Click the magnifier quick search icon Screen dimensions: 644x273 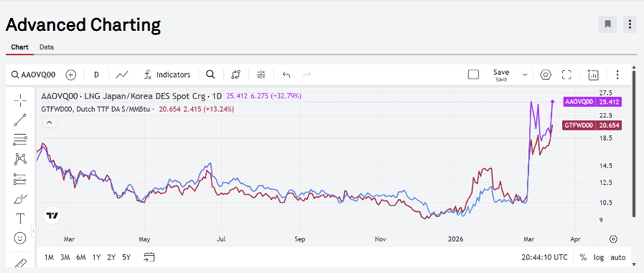pos(210,75)
